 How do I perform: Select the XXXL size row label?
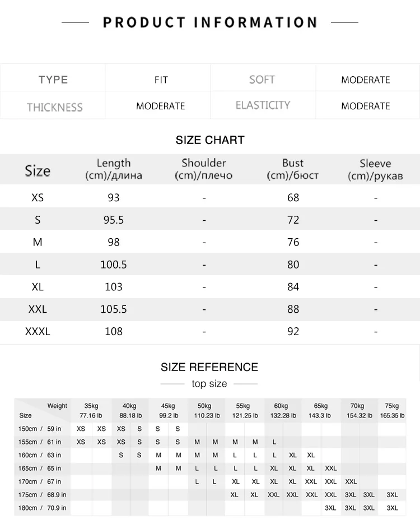point(38,332)
